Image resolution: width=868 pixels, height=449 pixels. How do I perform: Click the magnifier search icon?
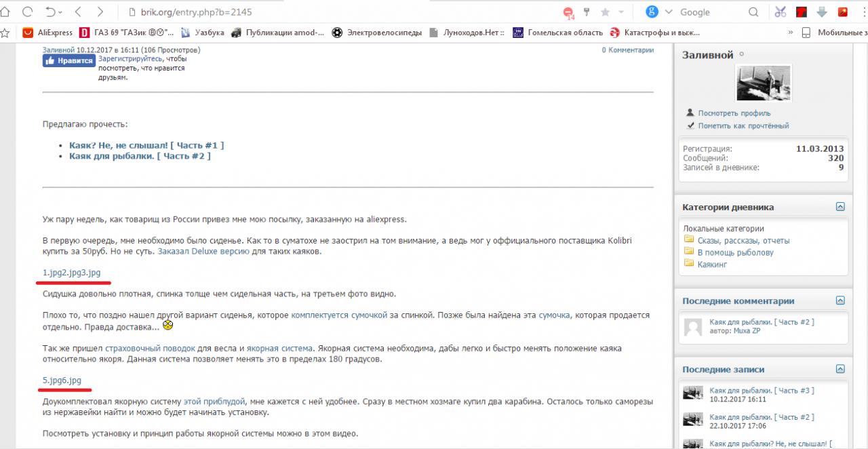(753, 12)
